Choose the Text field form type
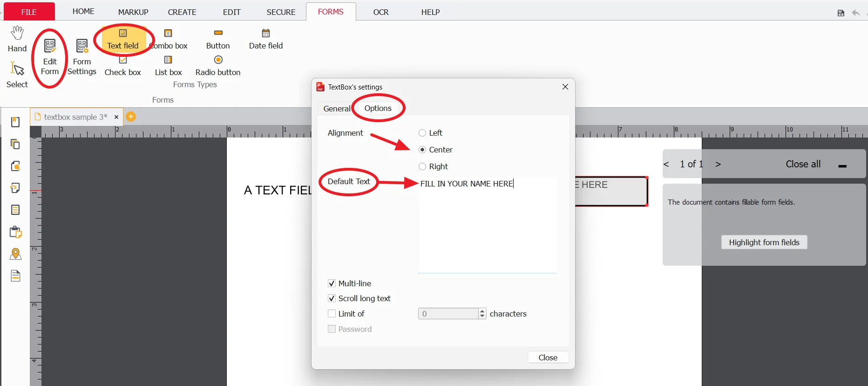 coord(123,39)
